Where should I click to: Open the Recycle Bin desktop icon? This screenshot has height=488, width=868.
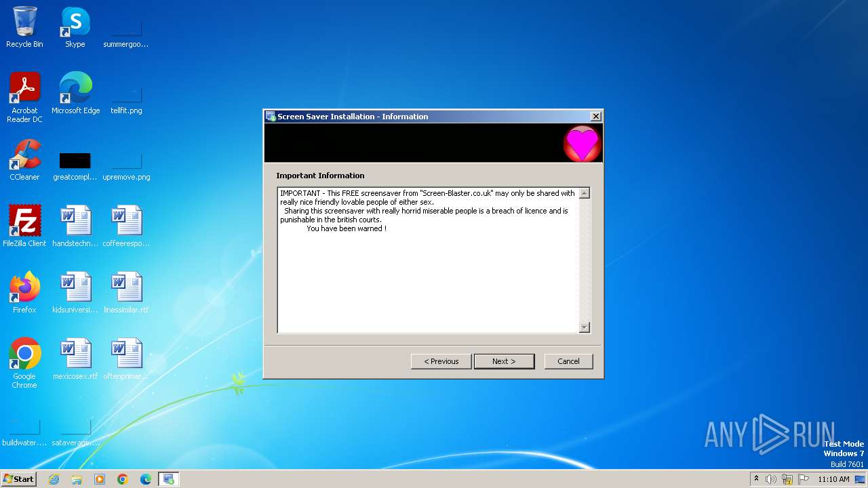24,27
